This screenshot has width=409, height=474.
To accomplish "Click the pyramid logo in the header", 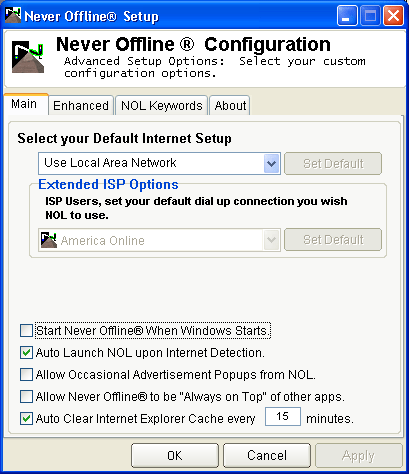I will pyautogui.click(x=28, y=57).
